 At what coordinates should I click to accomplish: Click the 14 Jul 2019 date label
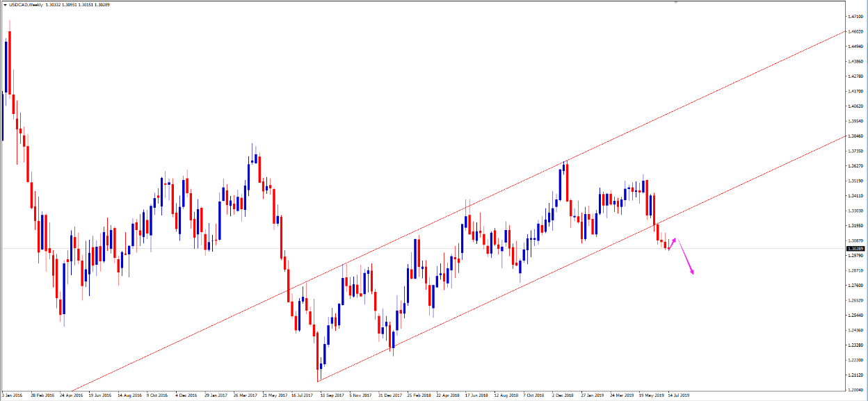[x=678, y=395]
